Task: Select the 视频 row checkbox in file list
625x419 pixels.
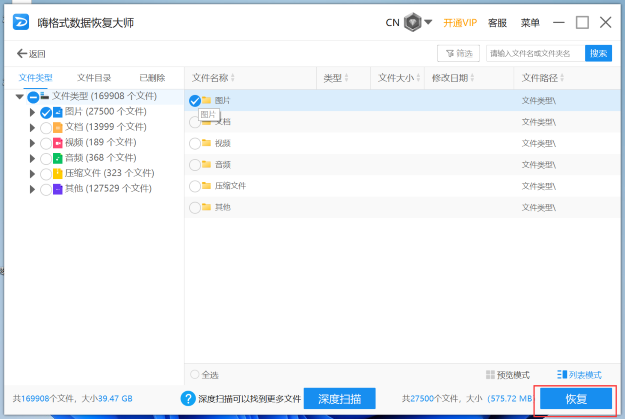Action: click(x=195, y=144)
